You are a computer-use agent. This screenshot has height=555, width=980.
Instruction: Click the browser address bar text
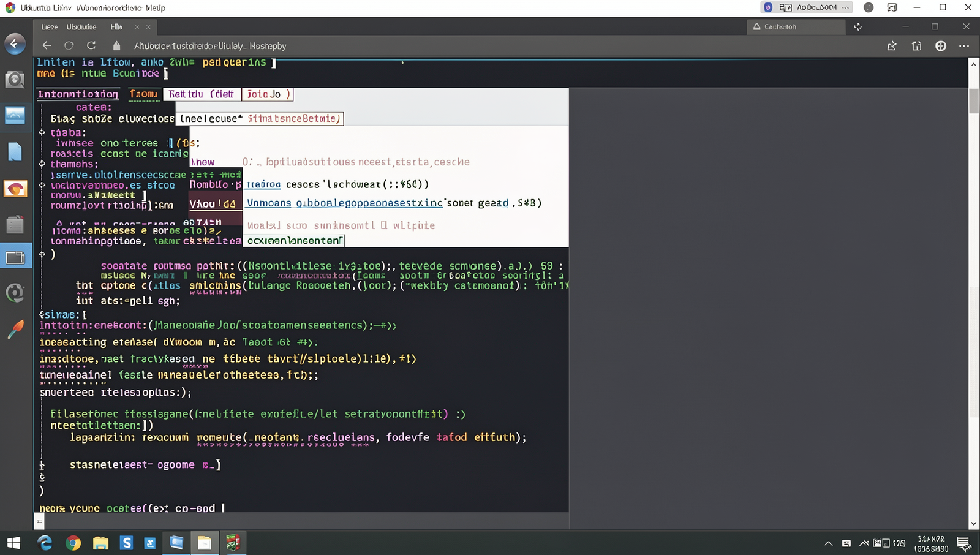coord(210,46)
